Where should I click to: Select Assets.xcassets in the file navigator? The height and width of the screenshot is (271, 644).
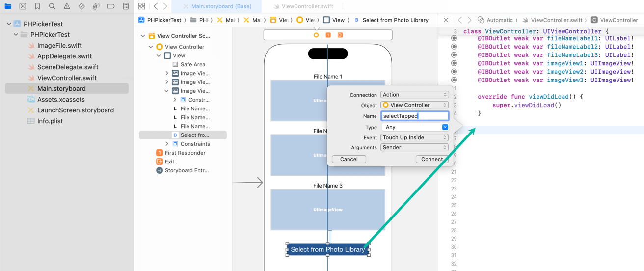point(61,100)
